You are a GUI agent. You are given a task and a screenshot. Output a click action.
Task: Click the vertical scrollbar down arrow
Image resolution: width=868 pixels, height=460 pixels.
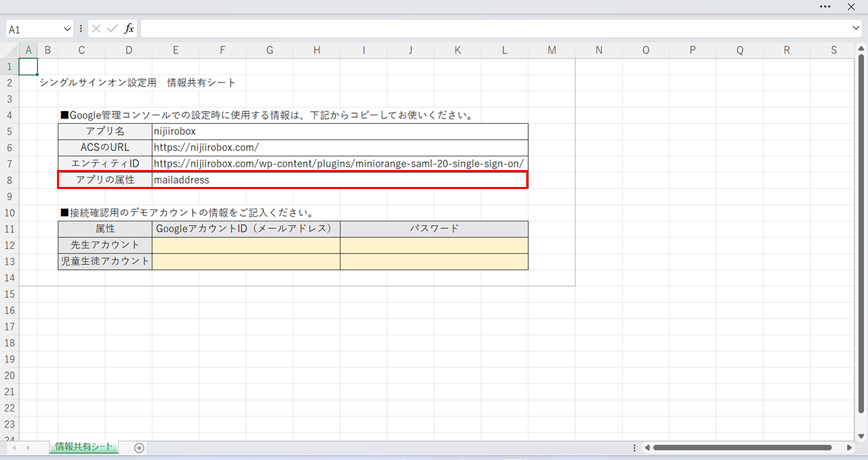(x=861, y=436)
